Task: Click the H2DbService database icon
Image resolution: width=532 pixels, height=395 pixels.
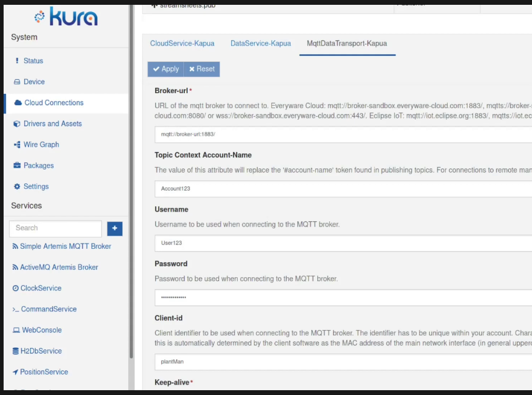Action: click(16, 351)
